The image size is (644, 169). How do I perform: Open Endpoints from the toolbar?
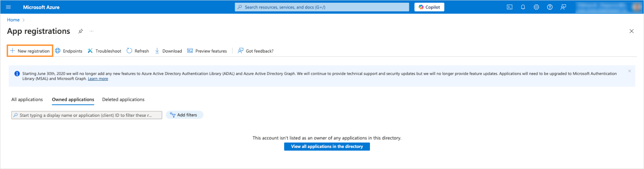tap(69, 51)
